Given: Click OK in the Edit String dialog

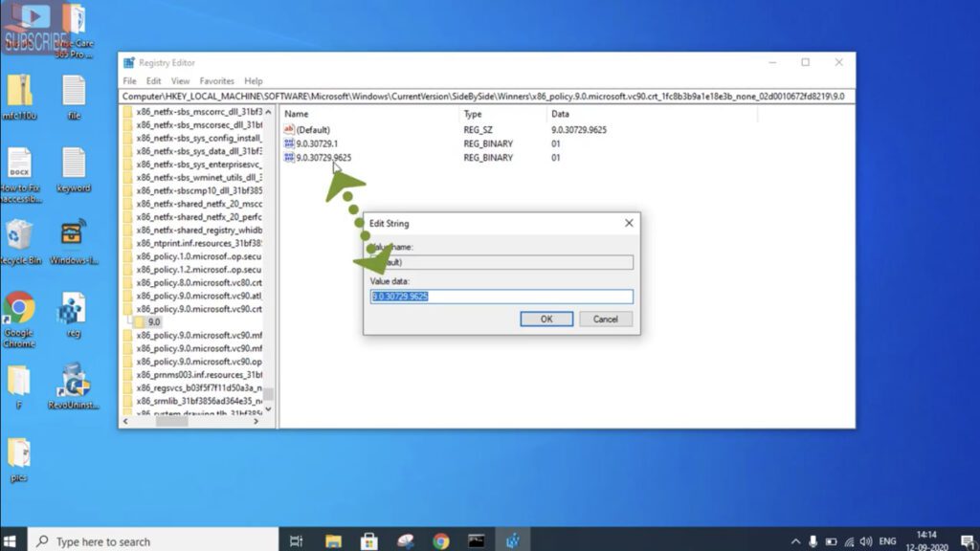Looking at the screenshot, I should point(546,319).
